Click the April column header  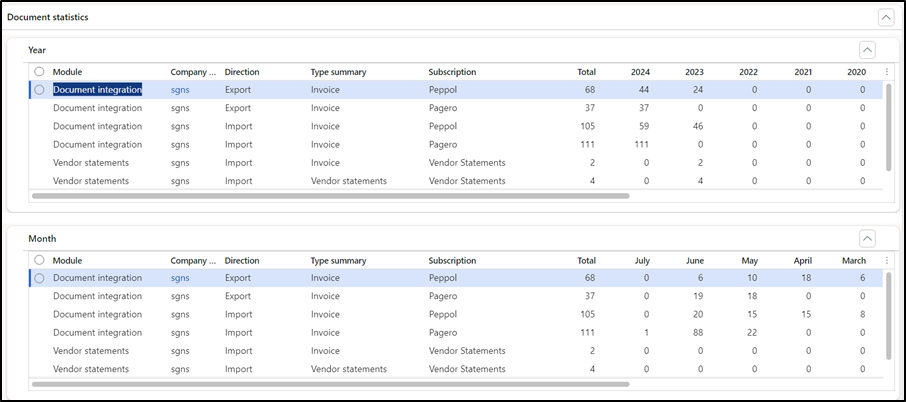pos(803,260)
